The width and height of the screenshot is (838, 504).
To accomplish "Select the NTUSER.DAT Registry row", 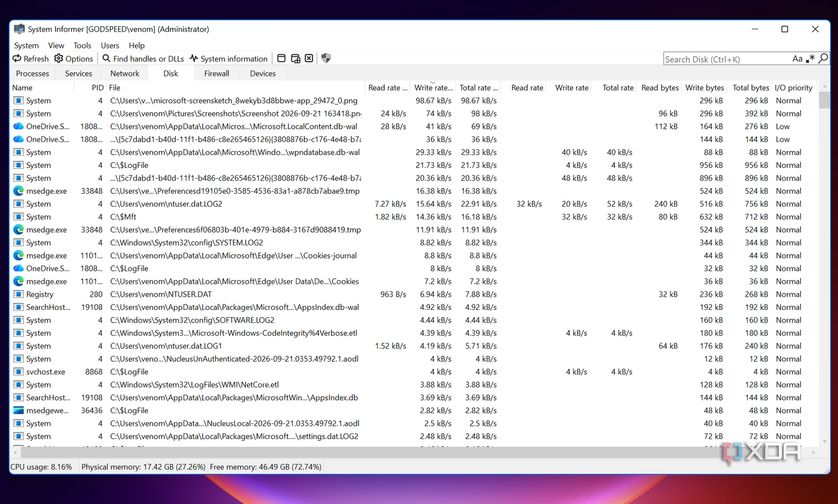I will click(414, 294).
